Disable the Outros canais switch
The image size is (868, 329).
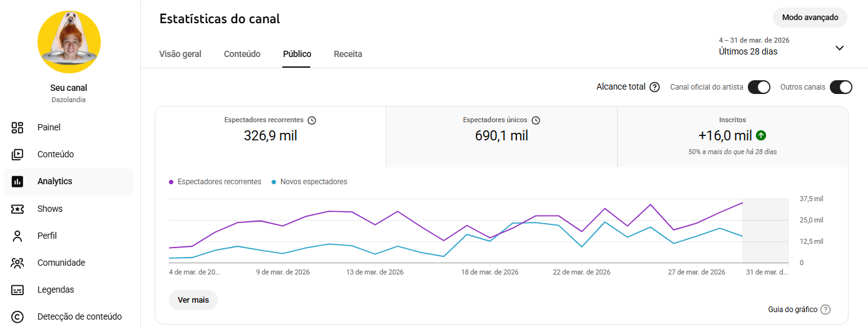coord(840,87)
